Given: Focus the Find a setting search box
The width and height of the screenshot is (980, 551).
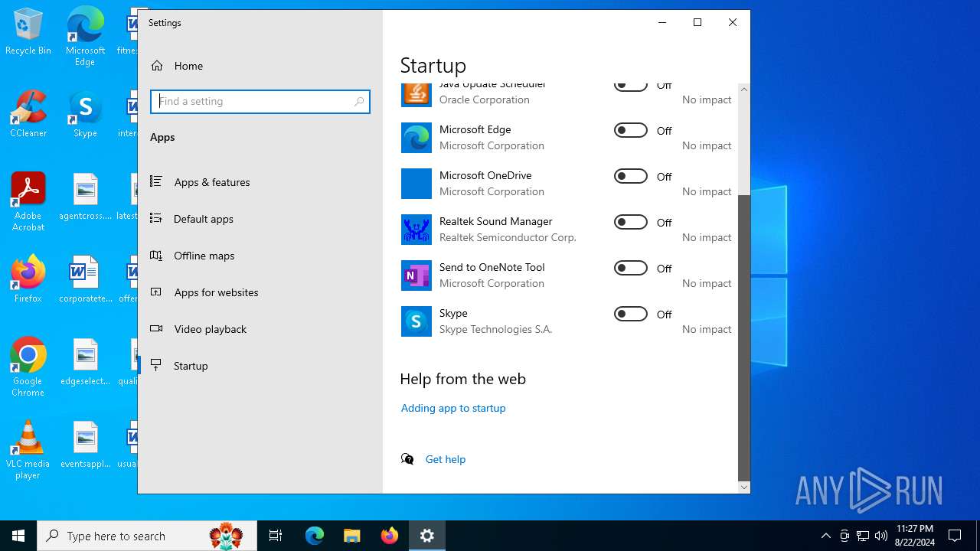Looking at the screenshot, I should (260, 102).
